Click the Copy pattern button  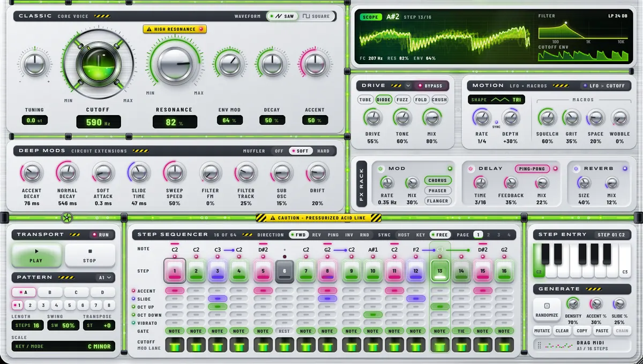[582, 331]
